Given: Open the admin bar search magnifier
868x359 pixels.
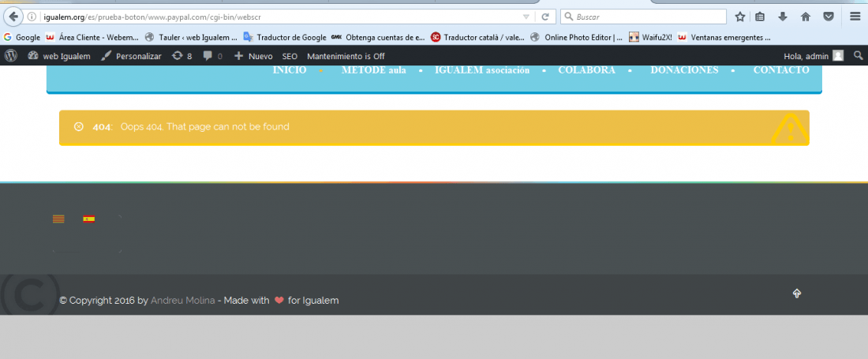Looking at the screenshot, I should pos(858,56).
